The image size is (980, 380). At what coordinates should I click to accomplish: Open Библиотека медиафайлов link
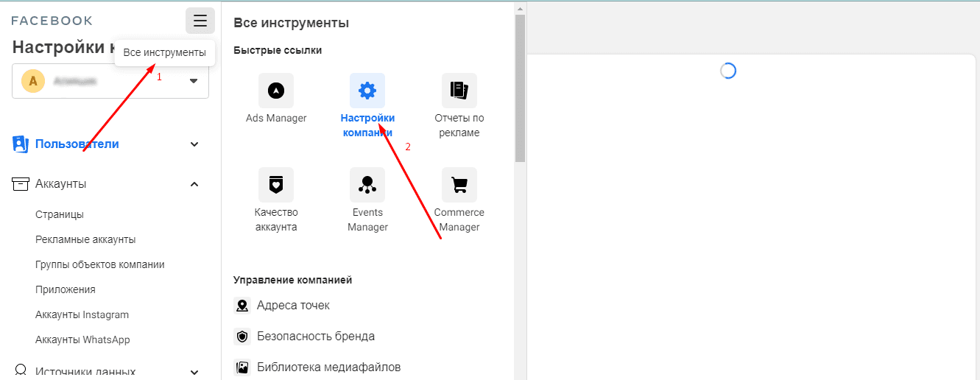[329, 367]
